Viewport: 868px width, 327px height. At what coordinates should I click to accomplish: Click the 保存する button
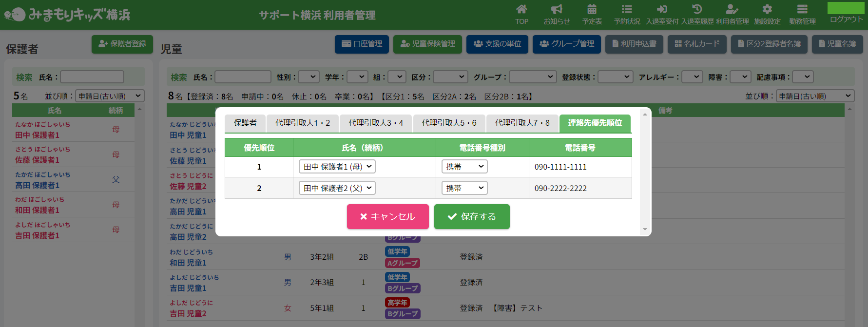click(472, 217)
